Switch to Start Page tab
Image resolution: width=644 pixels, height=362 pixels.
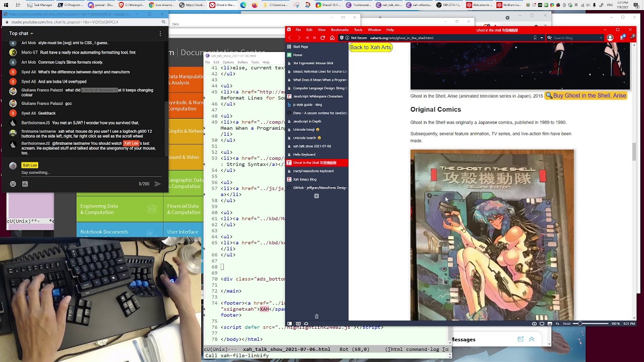click(x=316, y=47)
